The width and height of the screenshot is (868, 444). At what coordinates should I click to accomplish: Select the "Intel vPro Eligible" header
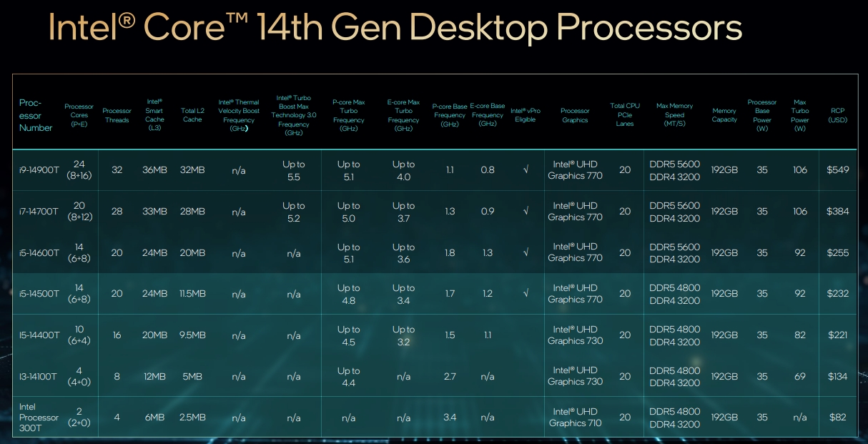526,115
